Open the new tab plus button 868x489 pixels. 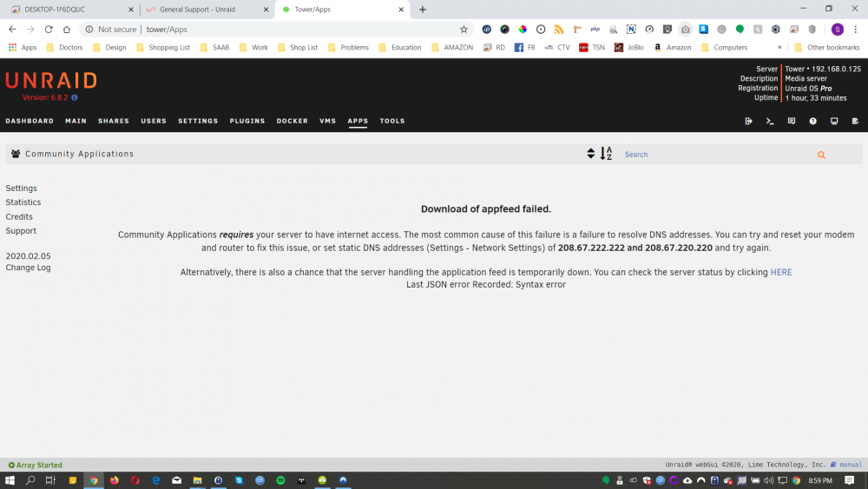423,10
